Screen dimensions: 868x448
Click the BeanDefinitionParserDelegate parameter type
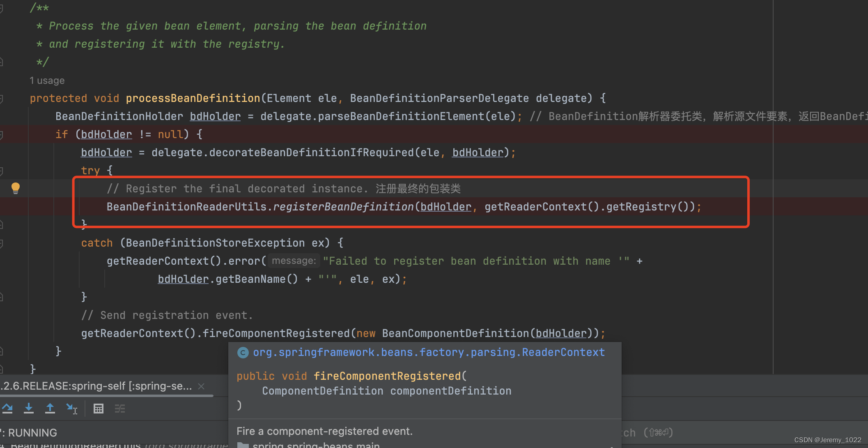point(439,98)
